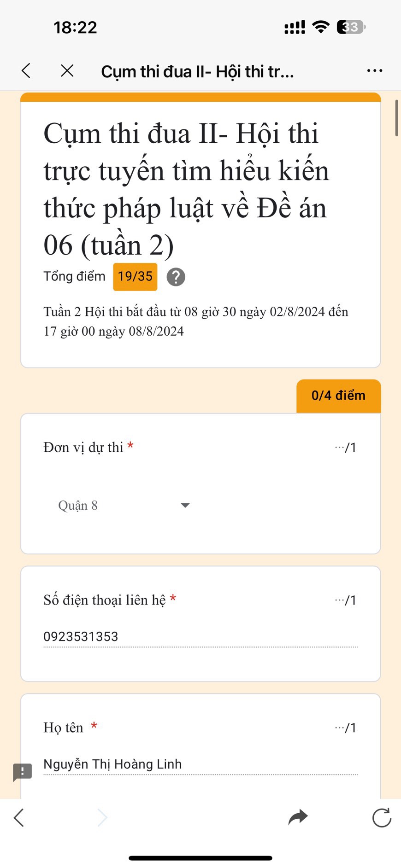Tap the phone number field 0923531353

(x=200, y=636)
